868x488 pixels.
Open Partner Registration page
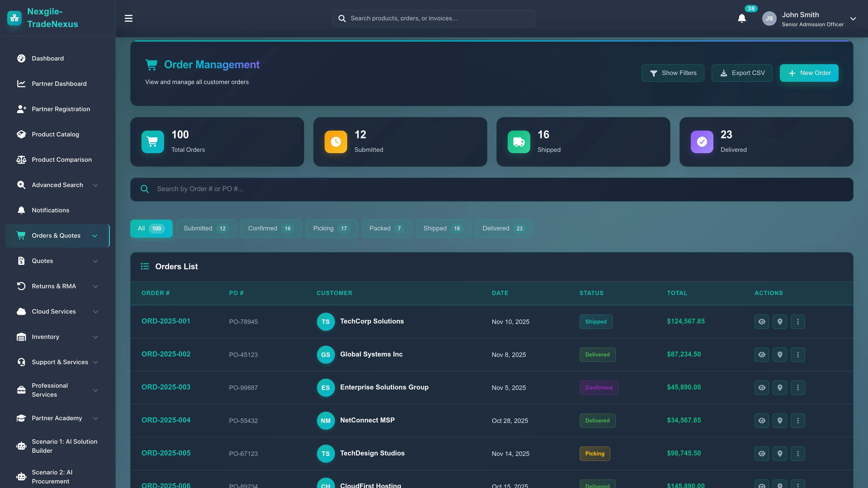(61, 109)
